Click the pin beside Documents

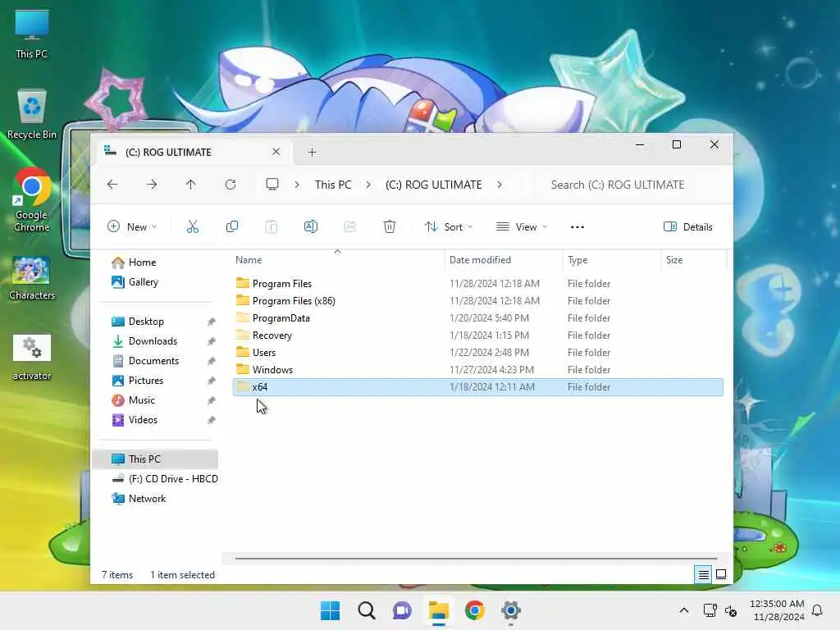211,361
